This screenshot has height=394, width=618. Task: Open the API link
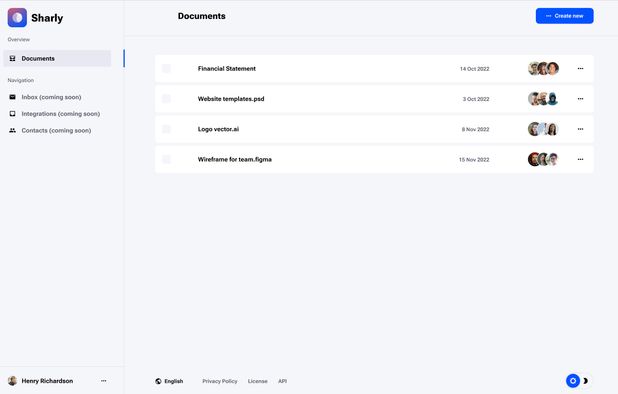pos(283,381)
